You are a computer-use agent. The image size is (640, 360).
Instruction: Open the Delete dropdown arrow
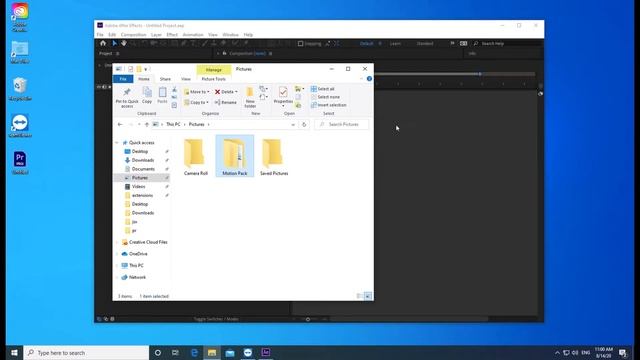(236, 92)
